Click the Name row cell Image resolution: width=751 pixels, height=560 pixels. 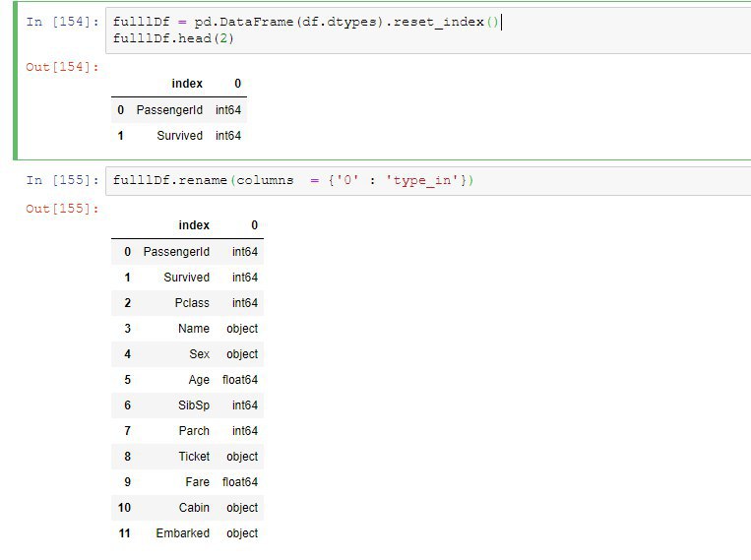coord(194,329)
